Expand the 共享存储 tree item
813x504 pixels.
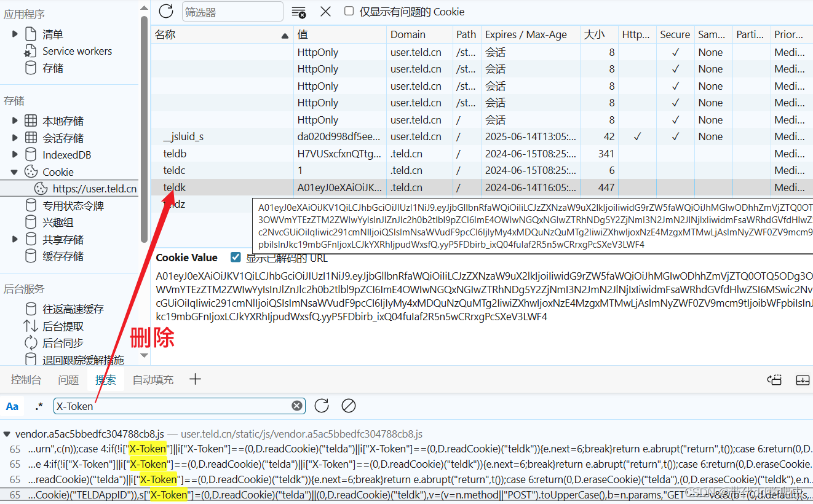coord(15,240)
